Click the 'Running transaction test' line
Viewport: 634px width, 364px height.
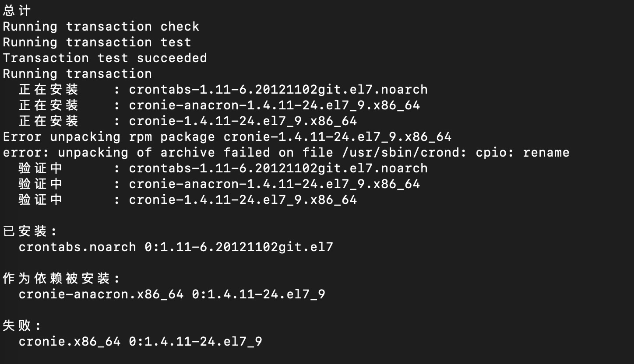97,42
